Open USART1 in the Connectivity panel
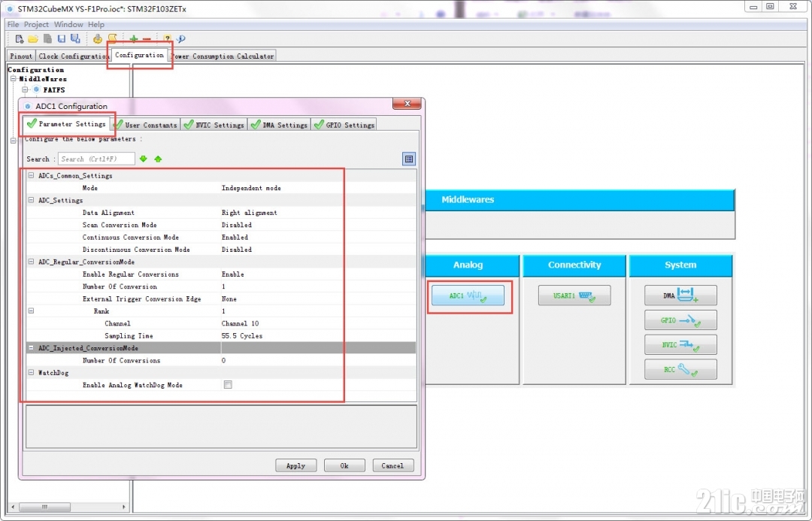 pos(574,295)
